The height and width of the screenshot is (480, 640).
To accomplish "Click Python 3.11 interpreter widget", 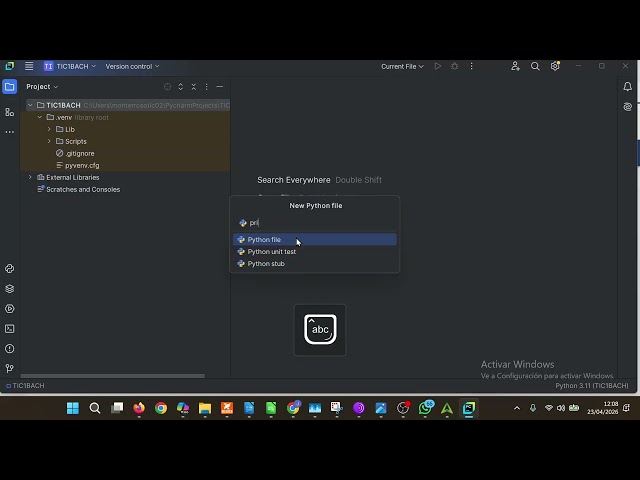I will coord(592,386).
